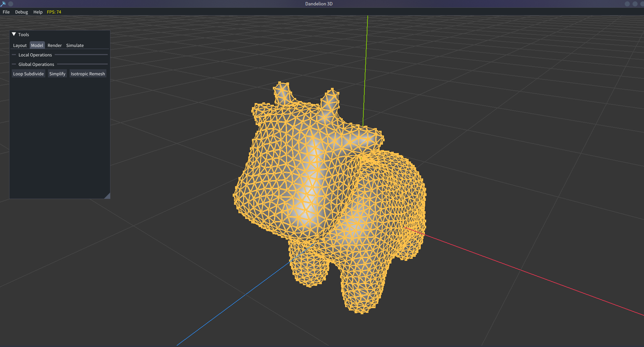Click the yellow FPS counter
The width and height of the screenshot is (644, 347).
coord(54,12)
